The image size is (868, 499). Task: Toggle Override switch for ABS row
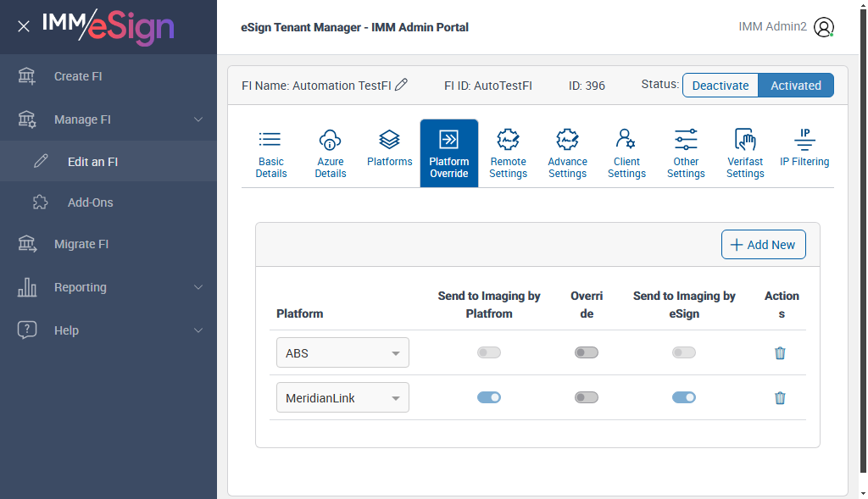pyautogui.click(x=587, y=352)
